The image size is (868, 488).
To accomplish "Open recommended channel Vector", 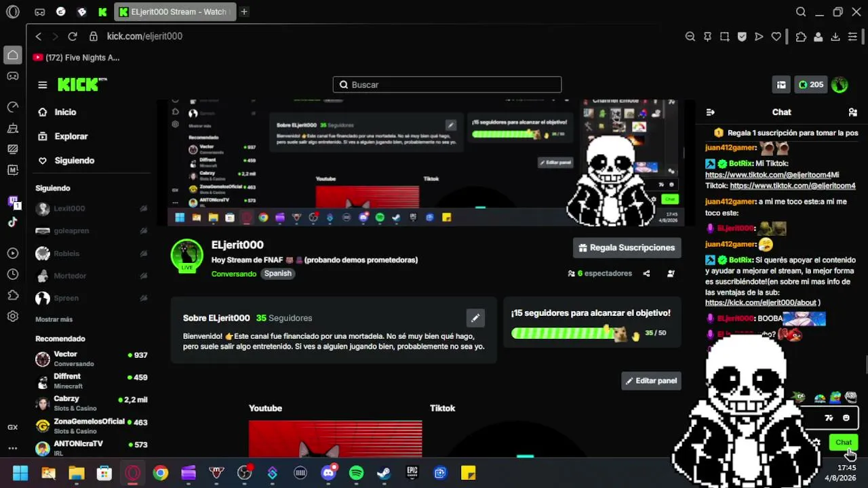I will 91,359.
